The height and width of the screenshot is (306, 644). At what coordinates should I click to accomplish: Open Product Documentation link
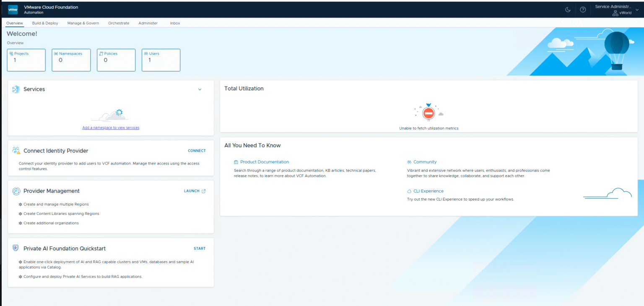pyautogui.click(x=264, y=162)
